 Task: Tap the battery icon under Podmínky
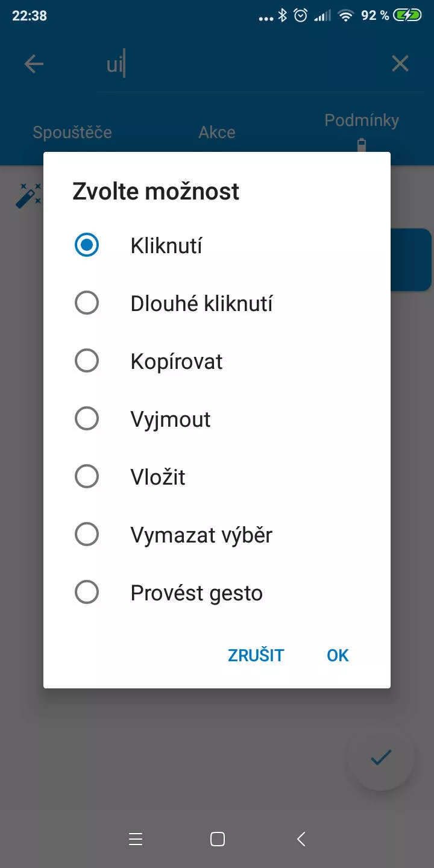(x=361, y=145)
